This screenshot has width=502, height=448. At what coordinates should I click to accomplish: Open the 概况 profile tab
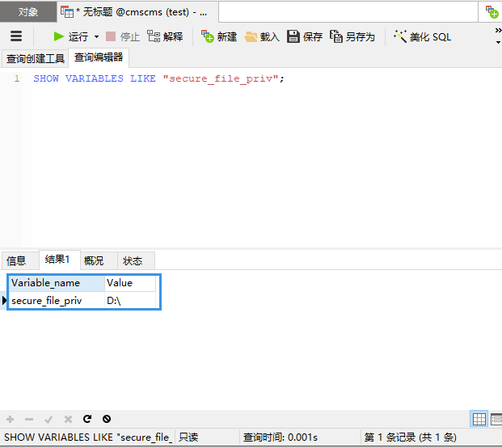(x=94, y=260)
